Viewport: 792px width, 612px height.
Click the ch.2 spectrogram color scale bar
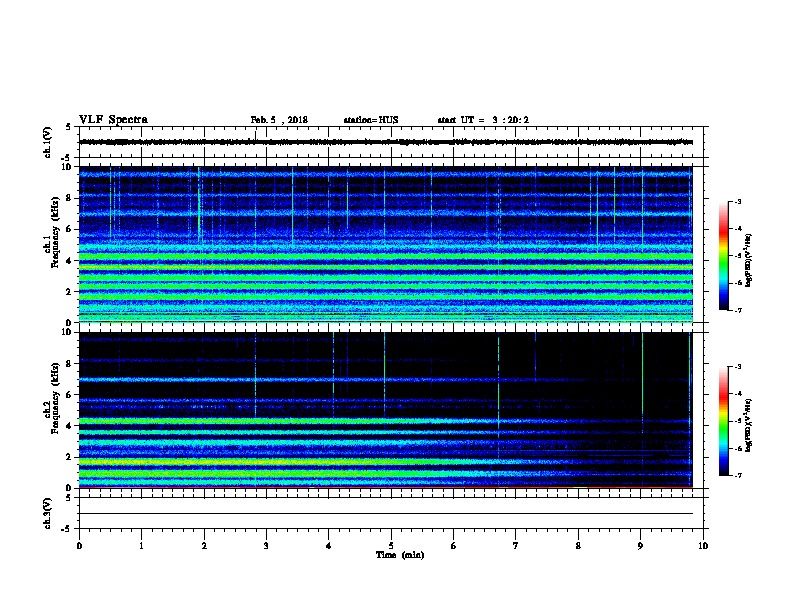pyautogui.click(x=723, y=421)
